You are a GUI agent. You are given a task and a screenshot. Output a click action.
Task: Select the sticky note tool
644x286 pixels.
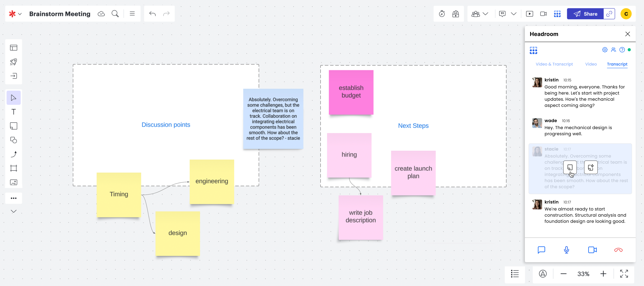coord(14,126)
